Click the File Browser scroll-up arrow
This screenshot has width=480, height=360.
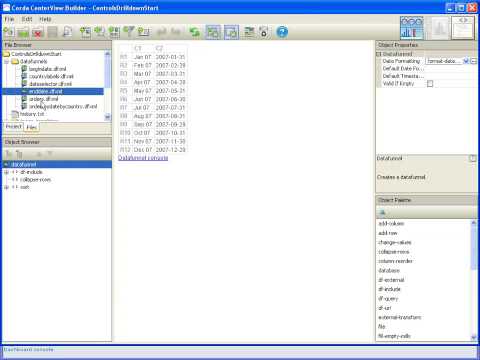tap(107, 54)
